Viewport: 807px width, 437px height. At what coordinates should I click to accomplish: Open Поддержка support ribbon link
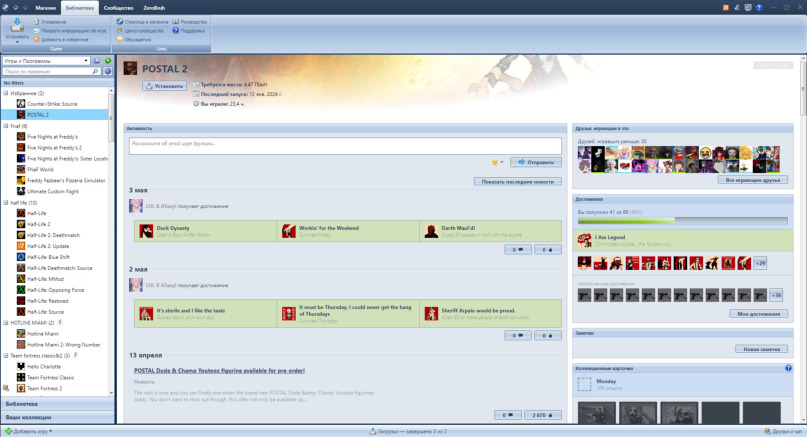(188, 31)
